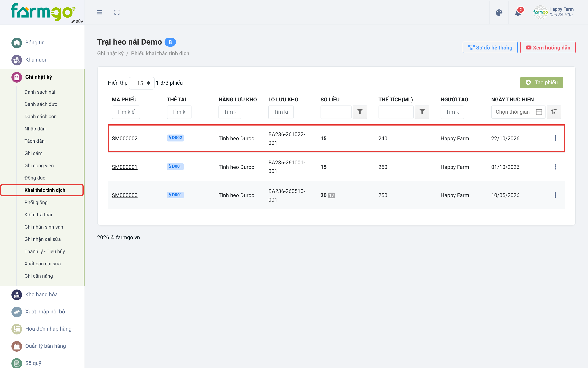Open the theme palette icon
Image resolution: width=588 pixels, height=368 pixels.
(x=499, y=12)
